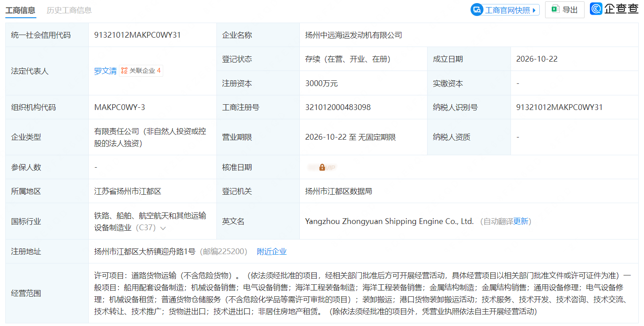Click the registered capital 3000万元
644x326 pixels.
(x=322, y=83)
